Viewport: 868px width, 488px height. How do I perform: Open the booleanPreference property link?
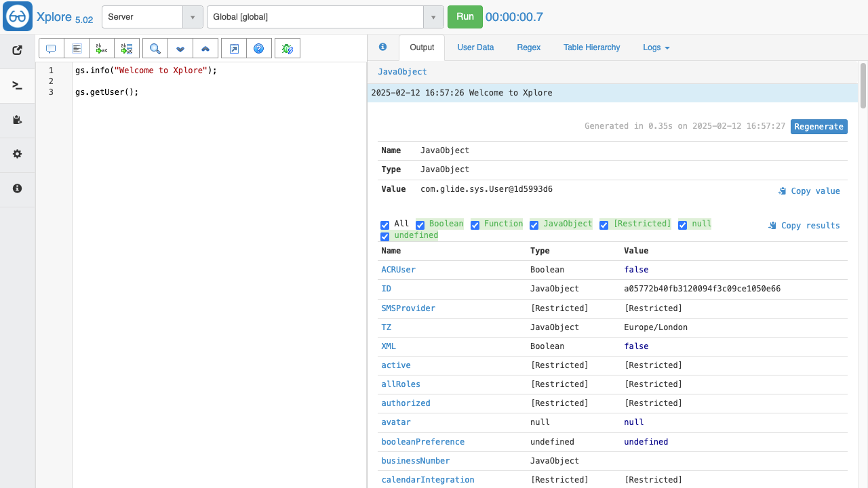coord(423,442)
